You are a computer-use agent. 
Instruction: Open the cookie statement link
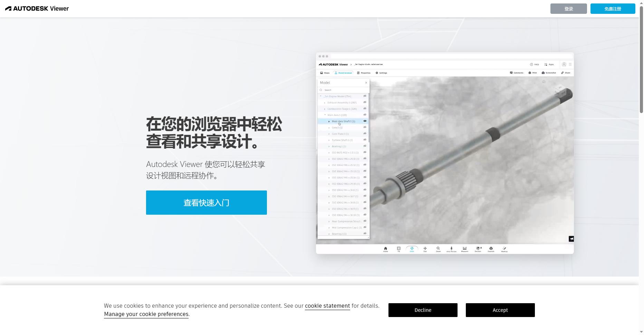click(x=327, y=306)
